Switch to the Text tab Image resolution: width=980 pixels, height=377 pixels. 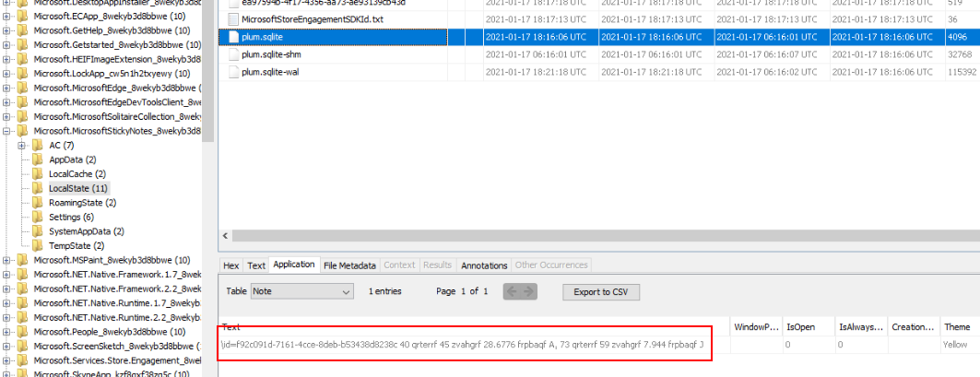[256, 265]
